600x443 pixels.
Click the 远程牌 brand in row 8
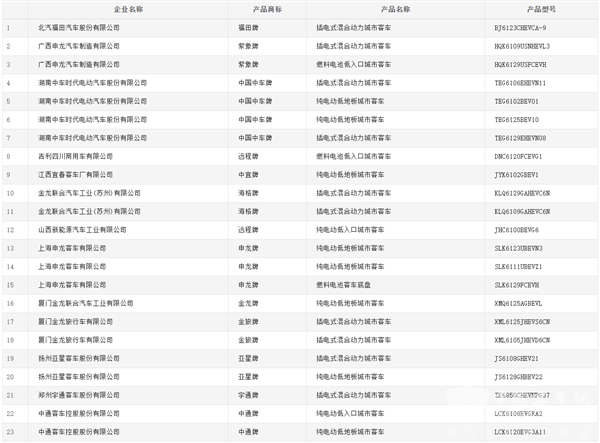click(x=248, y=156)
